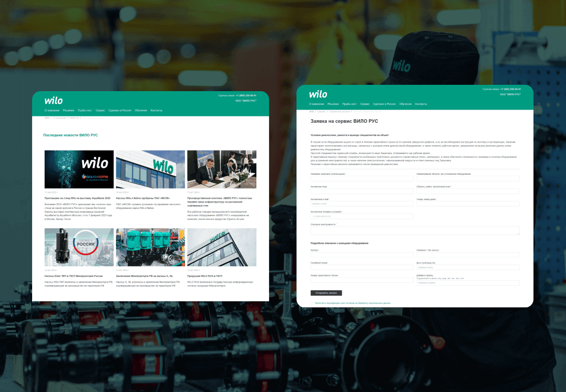Open the glass Wilo office building thumbnail
The width and height of the screenshot is (566, 392).
pyautogui.click(x=222, y=247)
